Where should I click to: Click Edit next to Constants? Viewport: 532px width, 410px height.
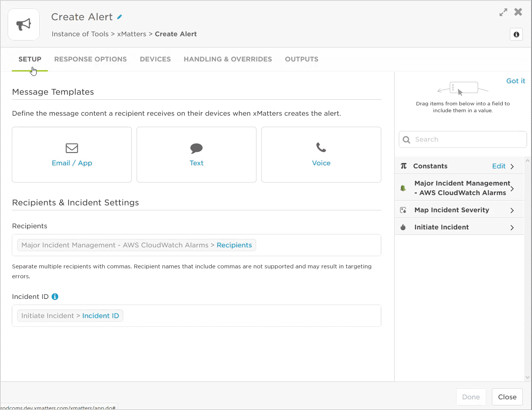(499, 166)
